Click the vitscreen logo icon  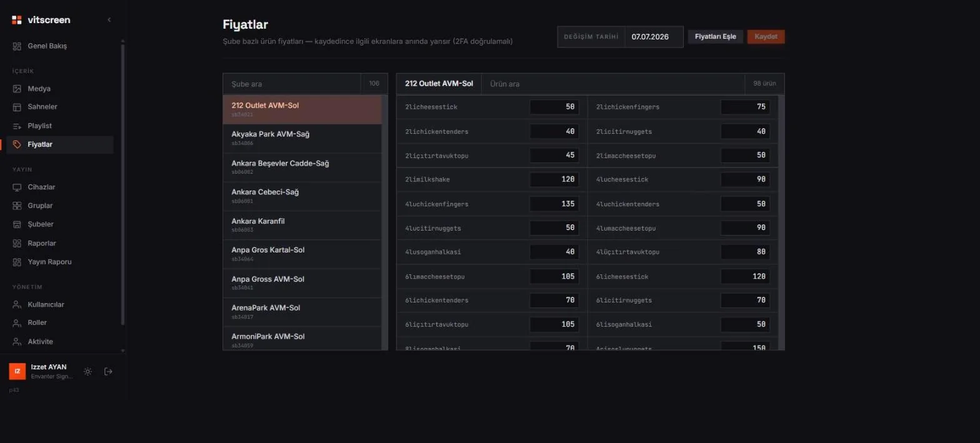click(x=17, y=20)
